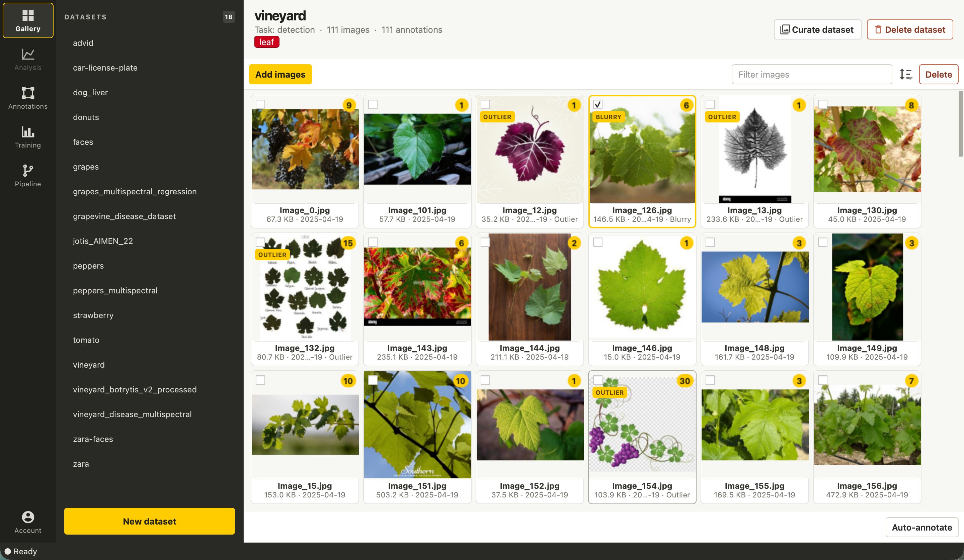
Task: Click the Delete dataset button
Action: [x=910, y=29]
